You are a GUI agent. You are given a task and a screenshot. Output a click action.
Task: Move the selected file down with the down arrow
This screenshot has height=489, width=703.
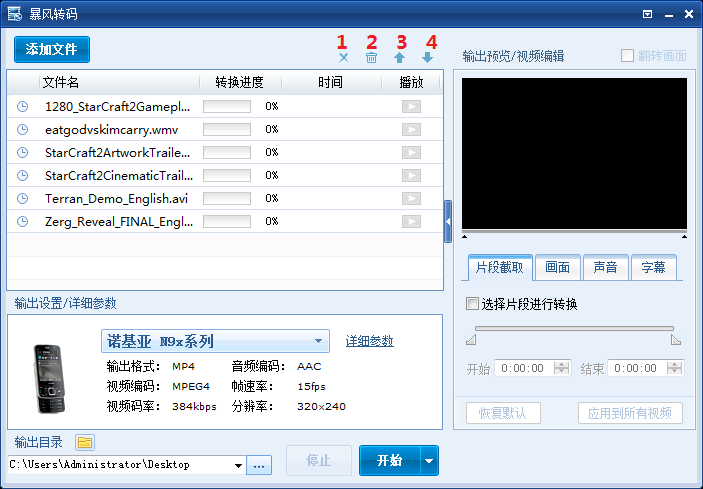[x=427, y=57]
